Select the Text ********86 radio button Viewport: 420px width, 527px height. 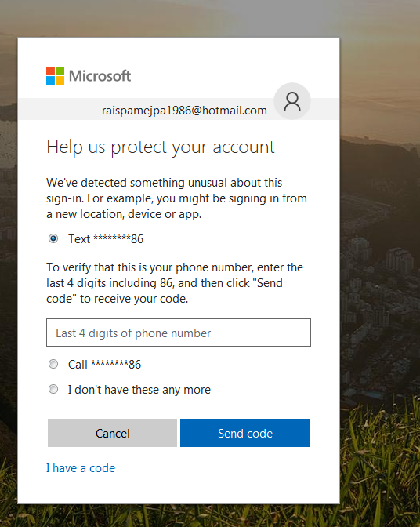click(x=53, y=238)
